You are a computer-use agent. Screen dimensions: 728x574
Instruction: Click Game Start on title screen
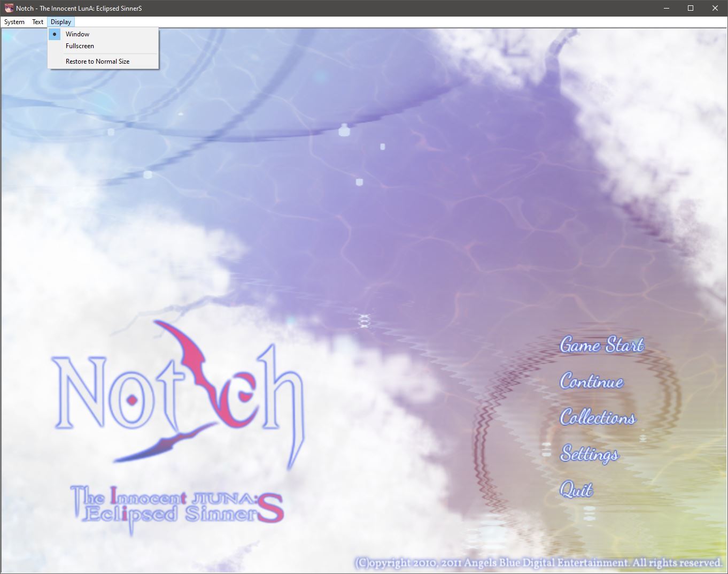coord(602,345)
